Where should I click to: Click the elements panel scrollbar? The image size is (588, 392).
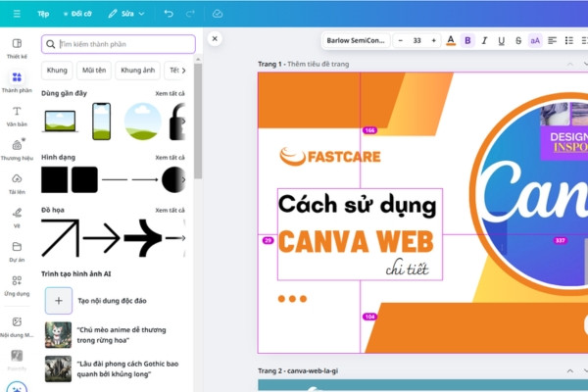(x=198, y=121)
